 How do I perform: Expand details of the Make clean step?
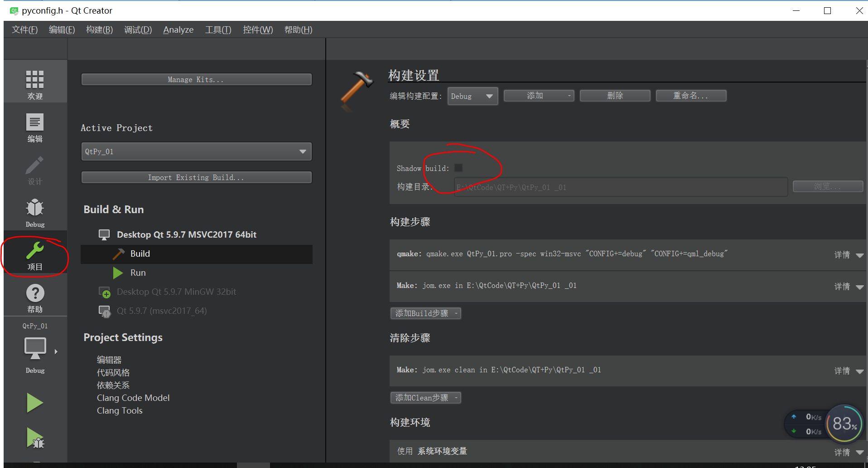(x=849, y=371)
